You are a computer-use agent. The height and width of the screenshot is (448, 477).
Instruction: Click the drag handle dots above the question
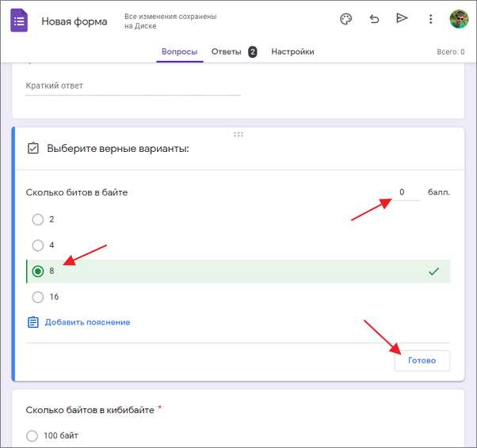238,135
